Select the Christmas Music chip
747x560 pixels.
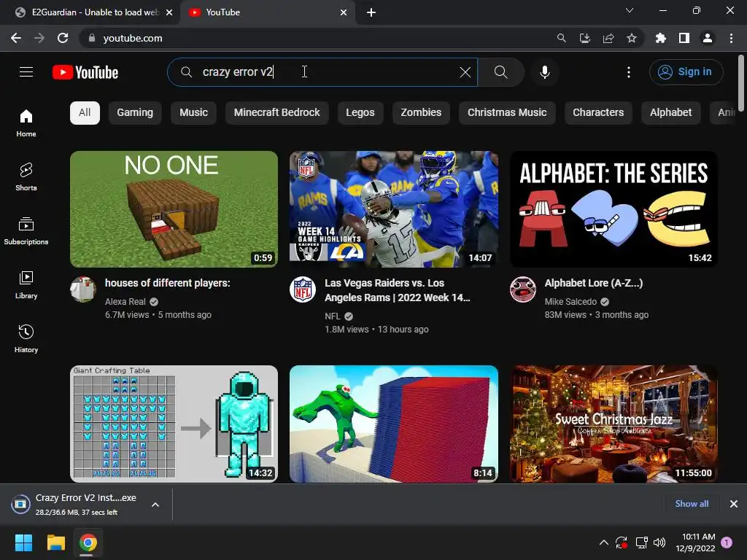pyautogui.click(x=507, y=113)
